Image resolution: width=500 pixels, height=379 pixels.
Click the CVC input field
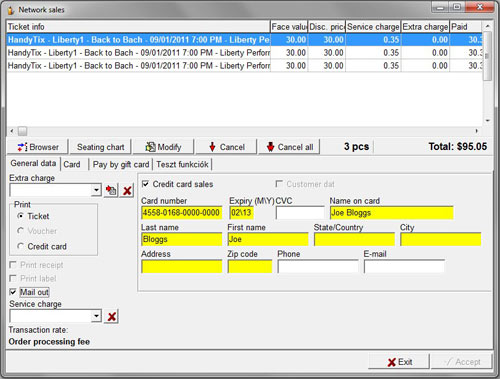[300, 213]
